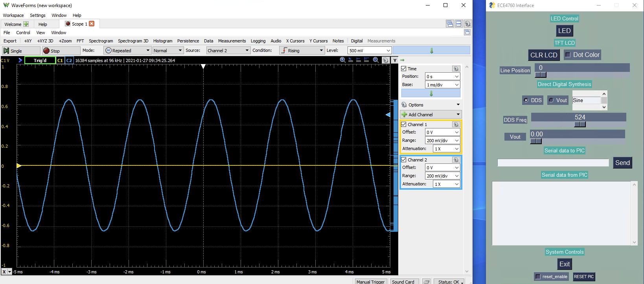Open the FFT view from toolbar
Viewport: 644px width, 284px height.
80,41
